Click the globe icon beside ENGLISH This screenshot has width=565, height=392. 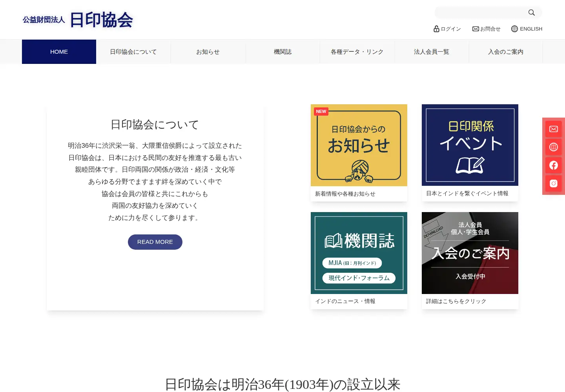pyautogui.click(x=514, y=29)
